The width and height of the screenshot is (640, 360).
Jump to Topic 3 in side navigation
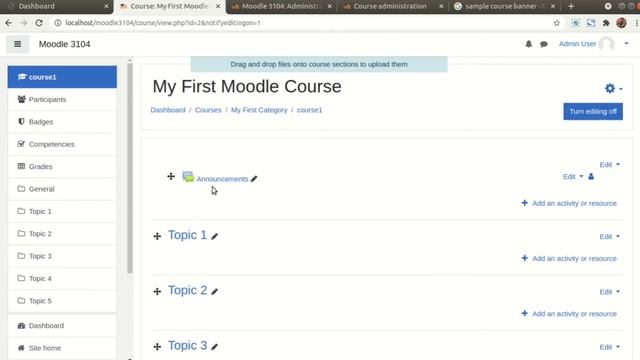62,256
